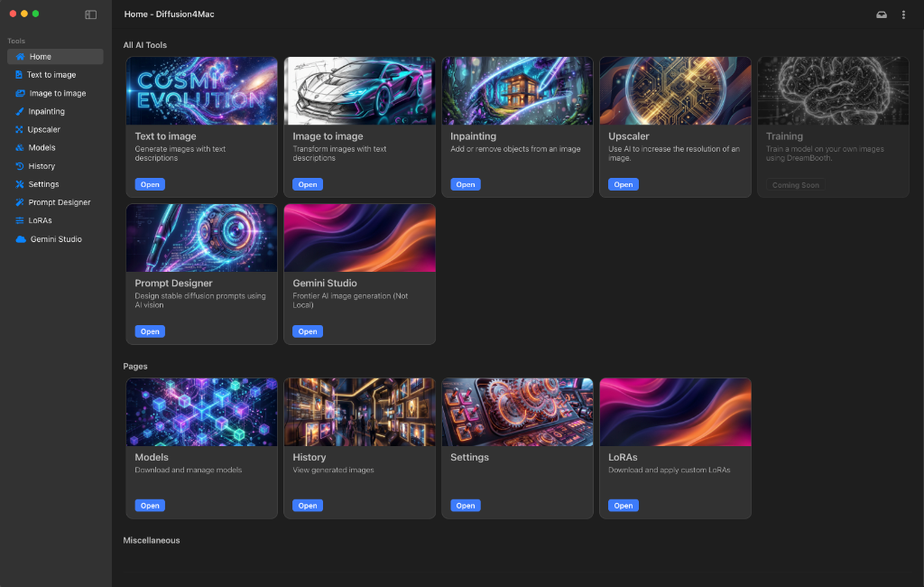Click the LoRAs wave thumbnail

click(675, 412)
